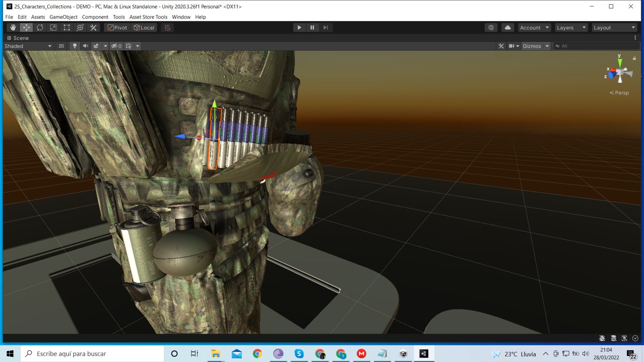Open the GameObject menu
The image size is (644, 362).
click(x=63, y=17)
